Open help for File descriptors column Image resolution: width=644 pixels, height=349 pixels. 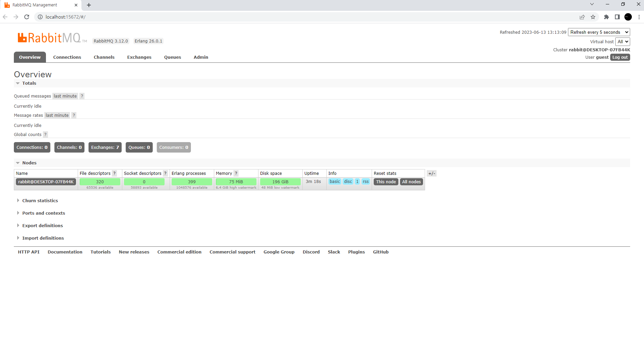(x=114, y=173)
